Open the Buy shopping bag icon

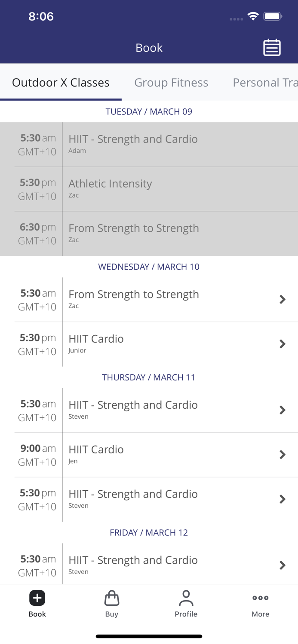112,598
